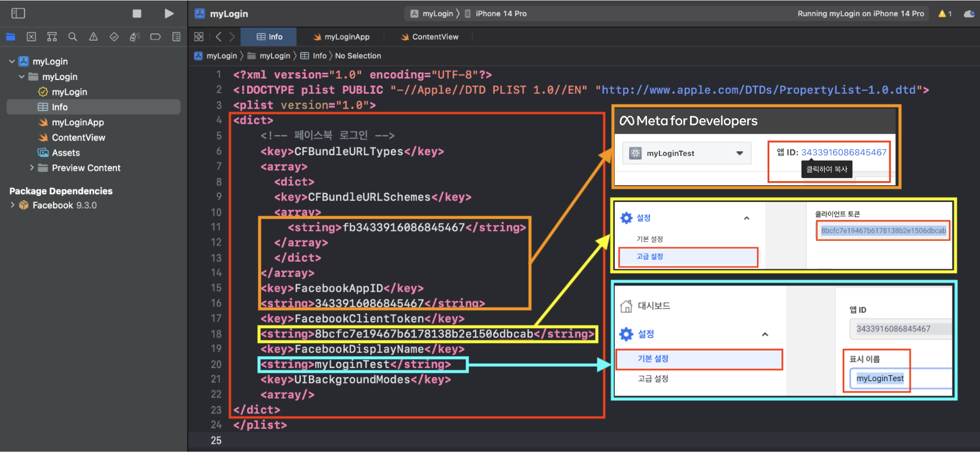Open the report navigator
The height and width of the screenshot is (454, 980).
[x=176, y=37]
